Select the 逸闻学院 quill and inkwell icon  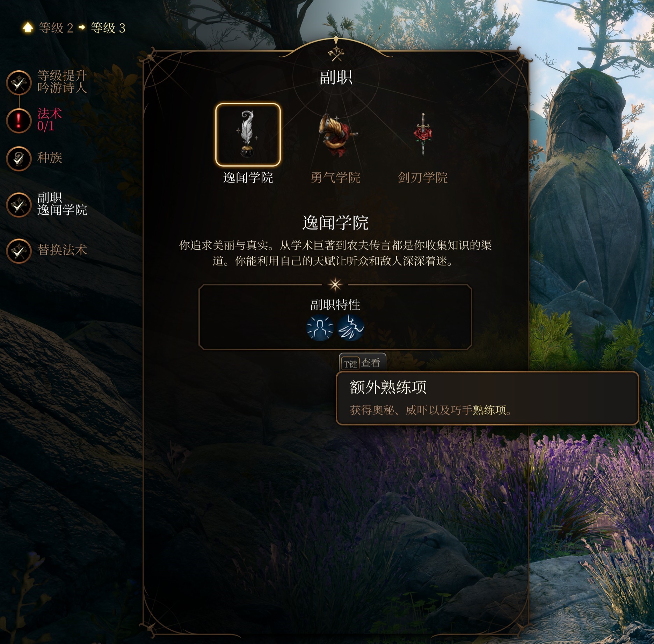(x=248, y=135)
